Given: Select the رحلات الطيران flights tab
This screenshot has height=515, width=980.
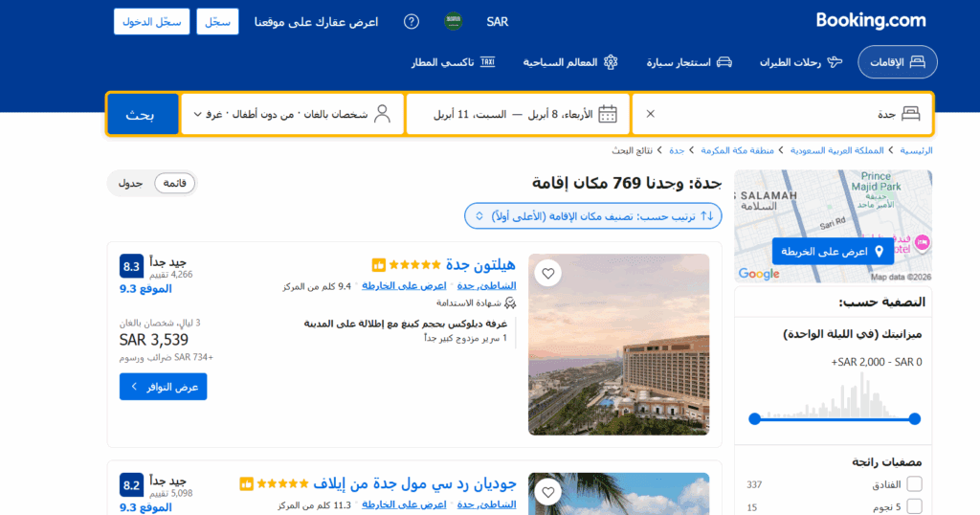Looking at the screenshot, I should (x=801, y=62).
